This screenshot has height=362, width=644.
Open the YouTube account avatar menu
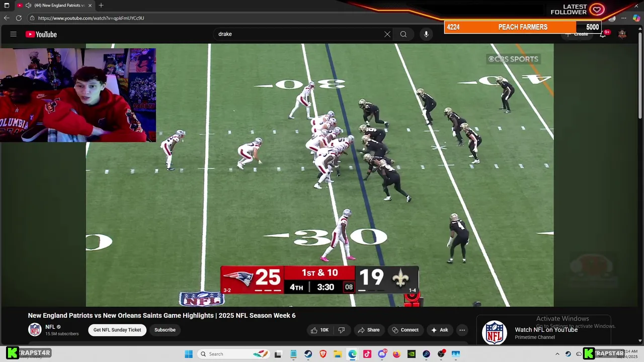(622, 34)
